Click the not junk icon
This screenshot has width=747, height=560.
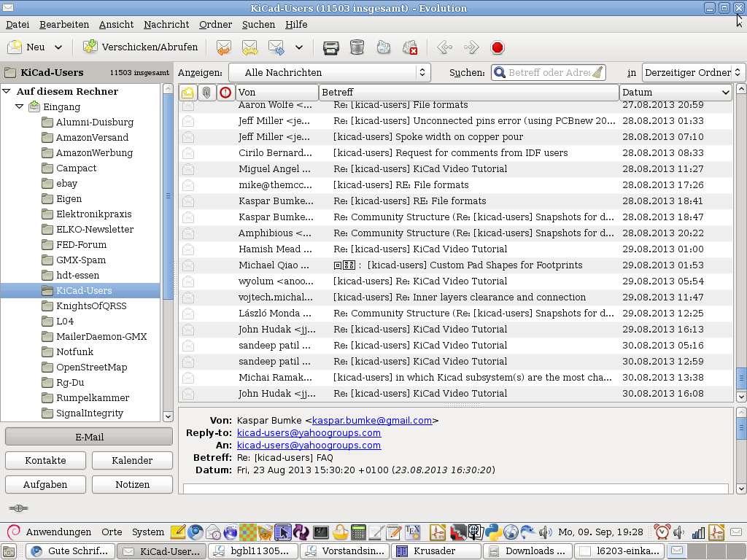click(410, 47)
